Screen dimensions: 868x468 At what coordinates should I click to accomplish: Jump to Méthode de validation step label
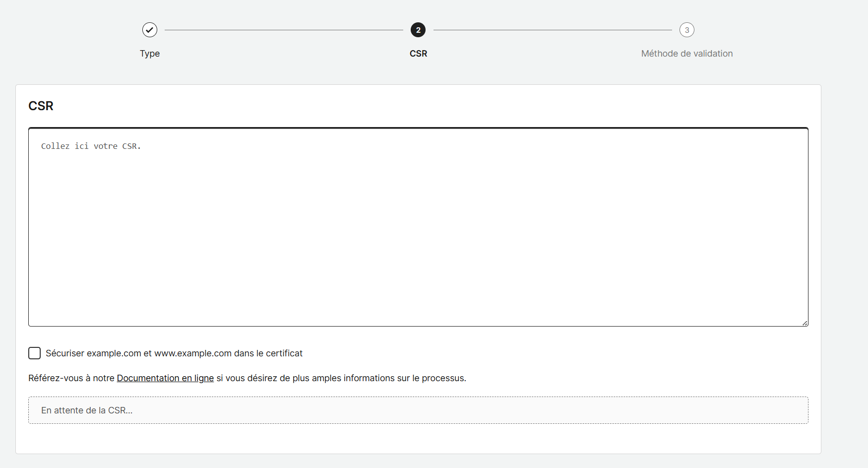687,54
